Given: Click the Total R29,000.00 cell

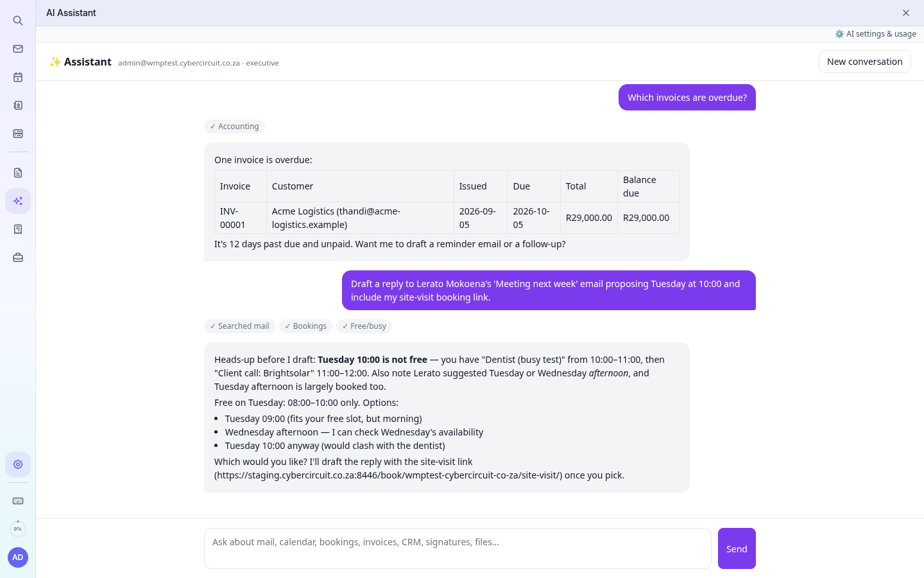Looking at the screenshot, I should coord(589,218).
